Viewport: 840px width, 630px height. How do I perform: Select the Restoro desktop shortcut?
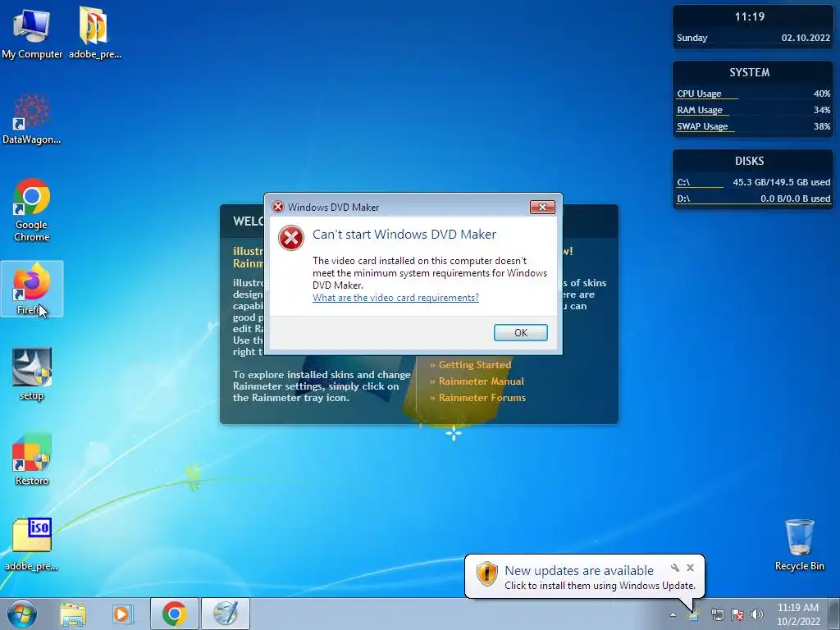32,459
